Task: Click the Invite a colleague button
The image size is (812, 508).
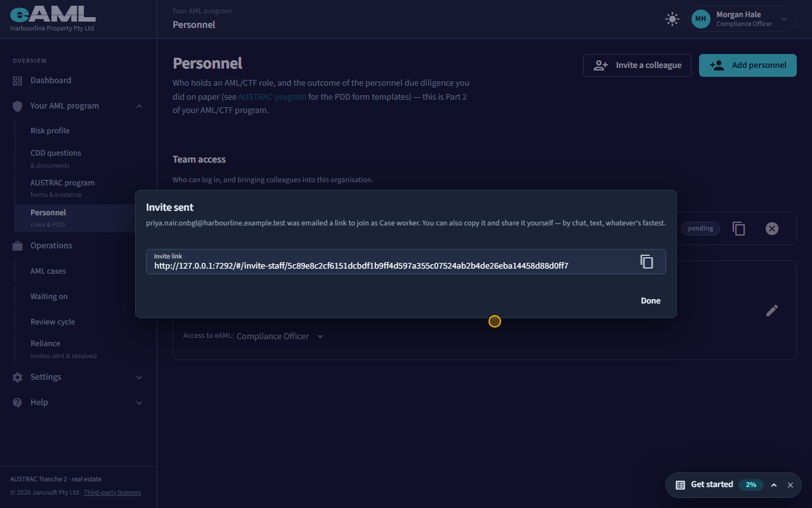Action: pyautogui.click(x=637, y=65)
